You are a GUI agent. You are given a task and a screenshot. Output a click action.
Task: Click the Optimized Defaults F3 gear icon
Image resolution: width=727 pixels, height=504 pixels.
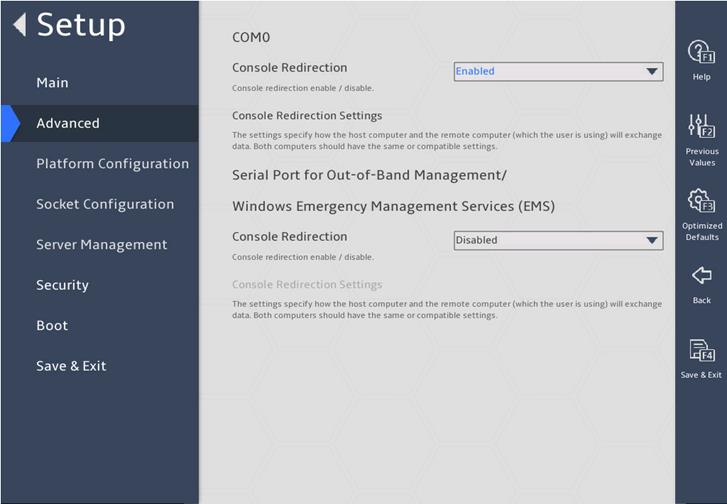click(701, 201)
